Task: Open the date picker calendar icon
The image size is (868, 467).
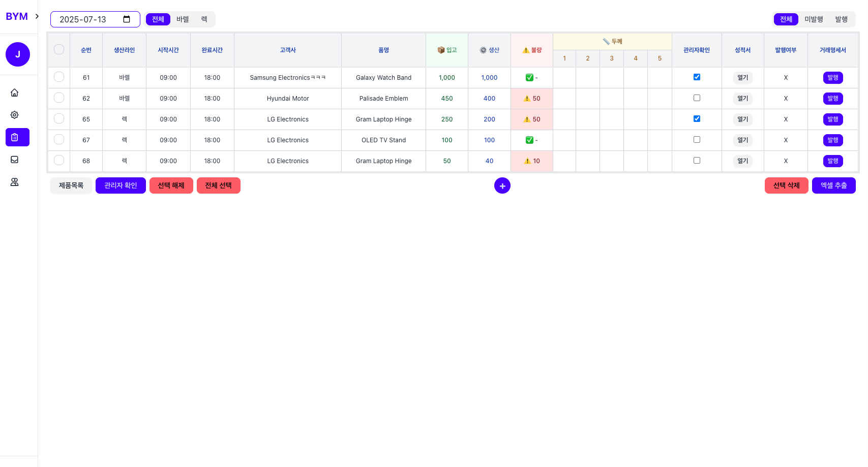Action: [127, 19]
